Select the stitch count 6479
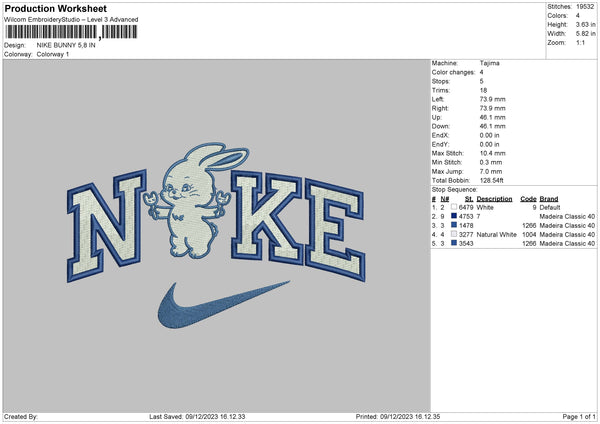 pyautogui.click(x=466, y=207)
